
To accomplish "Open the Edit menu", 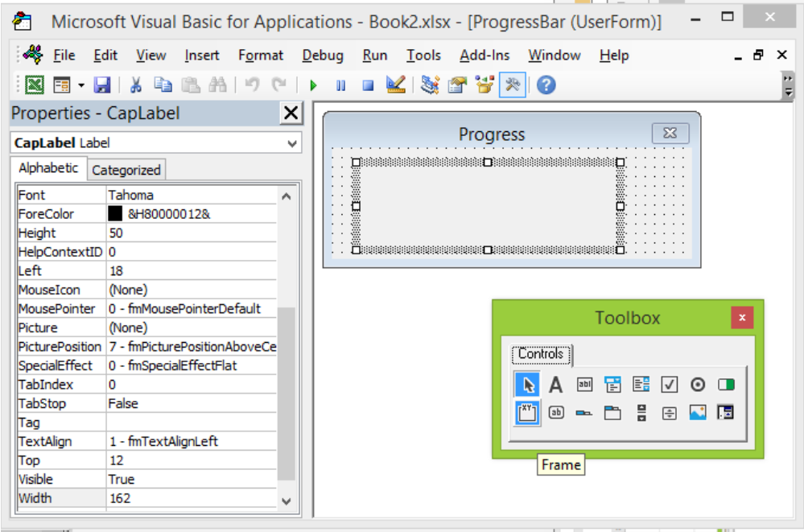I will (105, 56).
